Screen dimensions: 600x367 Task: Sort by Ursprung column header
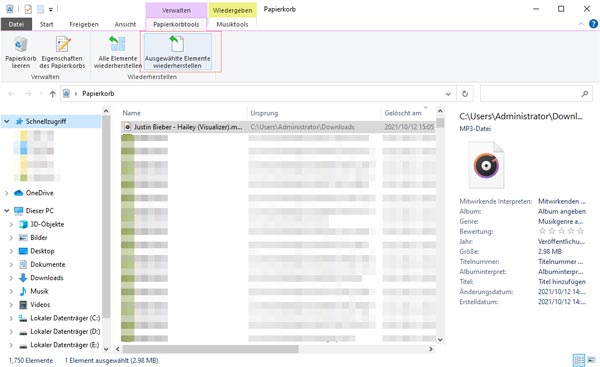click(314, 113)
